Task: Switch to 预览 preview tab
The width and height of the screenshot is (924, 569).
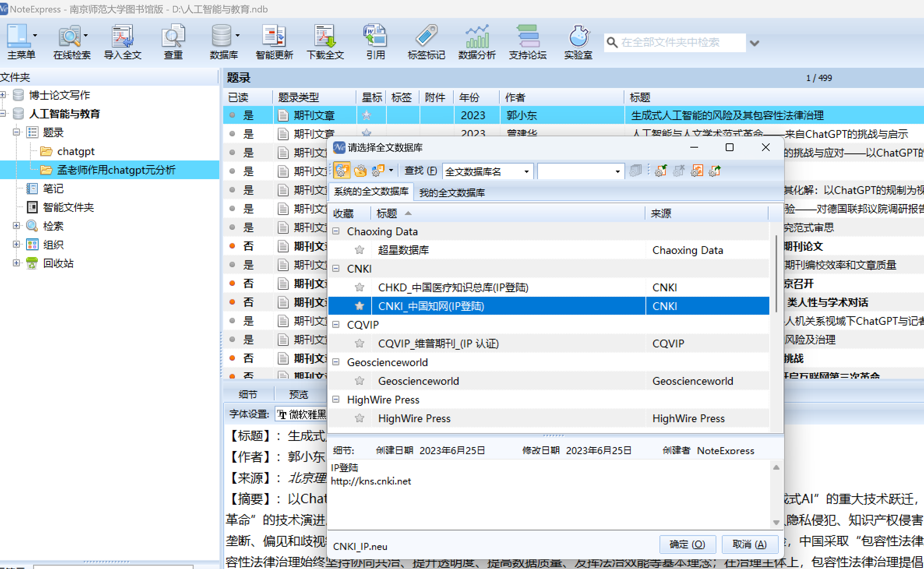Action: [x=299, y=395]
